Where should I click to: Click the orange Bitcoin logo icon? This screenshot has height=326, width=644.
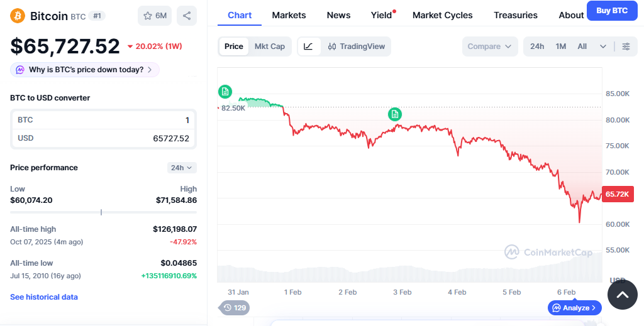(x=18, y=16)
